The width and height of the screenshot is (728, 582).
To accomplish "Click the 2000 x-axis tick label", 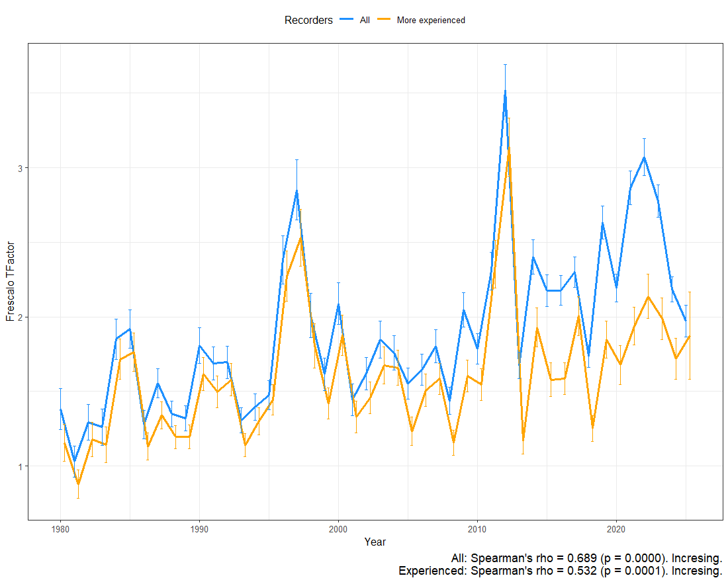I will click(x=338, y=528).
